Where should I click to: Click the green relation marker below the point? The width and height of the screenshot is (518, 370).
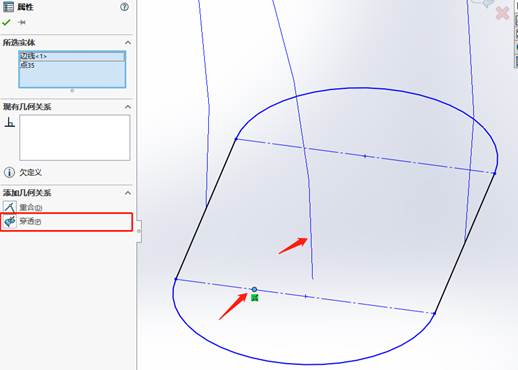click(255, 298)
